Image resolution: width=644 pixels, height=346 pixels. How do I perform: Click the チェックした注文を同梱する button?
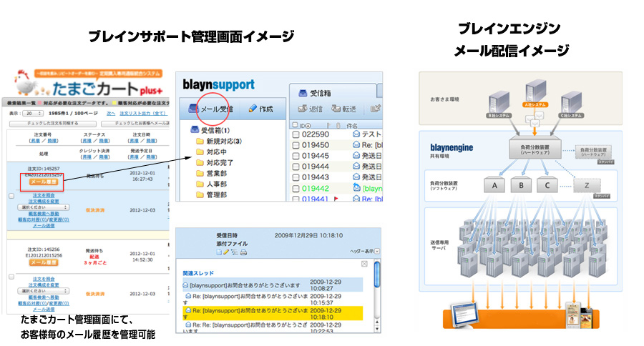coord(52,123)
